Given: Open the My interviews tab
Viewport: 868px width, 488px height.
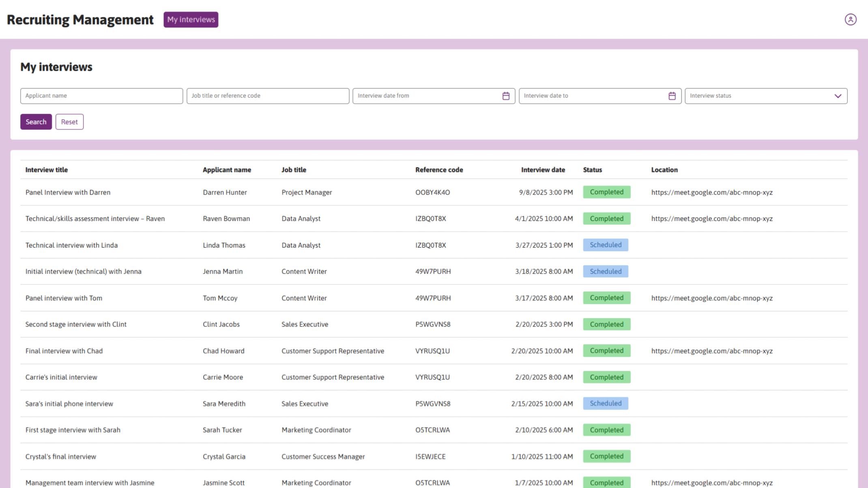Looking at the screenshot, I should pos(191,19).
